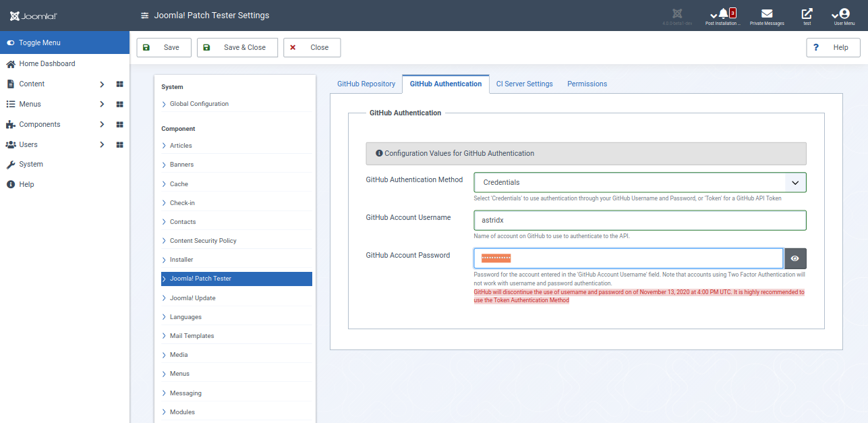Open Menus dashboard grid icon
The height and width of the screenshot is (423, 868).
[120, 105]
